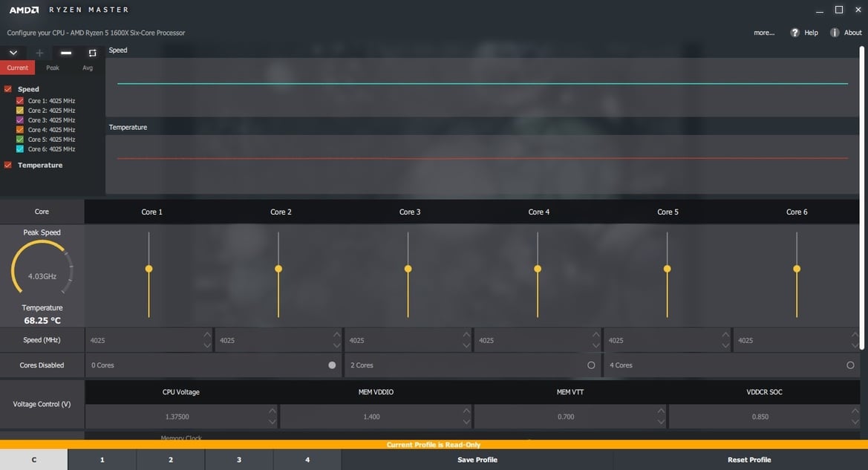Open the Help question mark icon

(795, 33)
